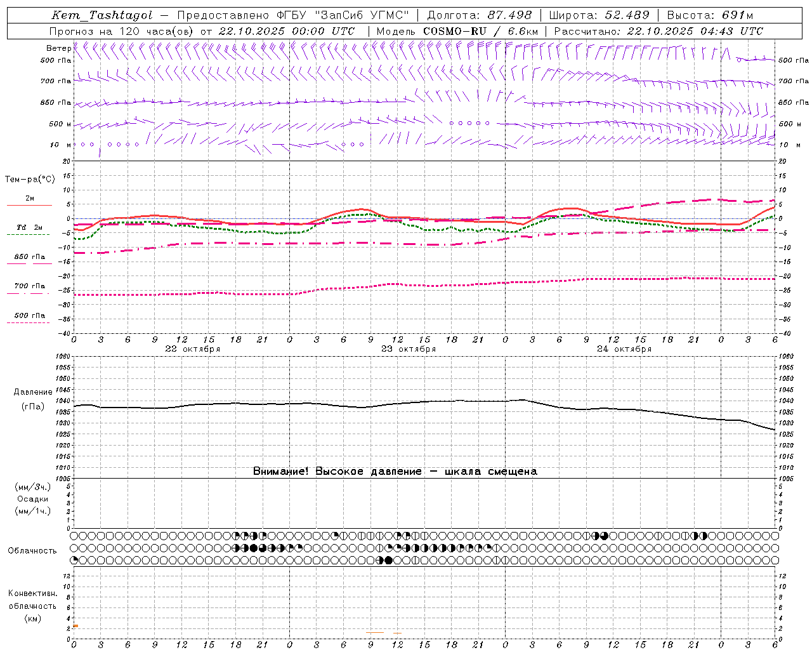Click the Давление pressure panel title

[x=33, y=392]
